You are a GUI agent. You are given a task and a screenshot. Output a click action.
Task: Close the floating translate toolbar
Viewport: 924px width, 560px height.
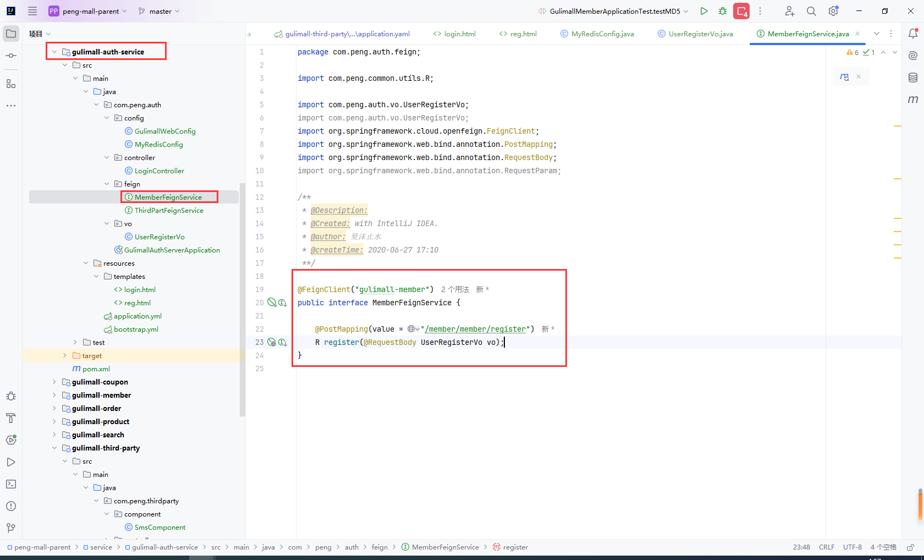(x=859, y=77)
